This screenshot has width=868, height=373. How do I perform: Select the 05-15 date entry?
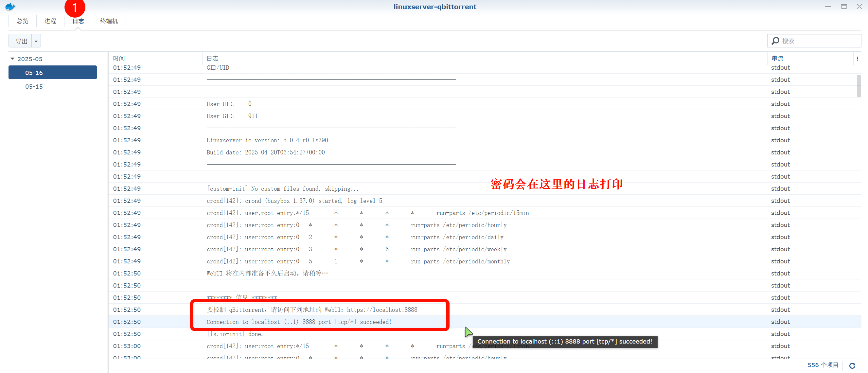click(x=53, y=86)
